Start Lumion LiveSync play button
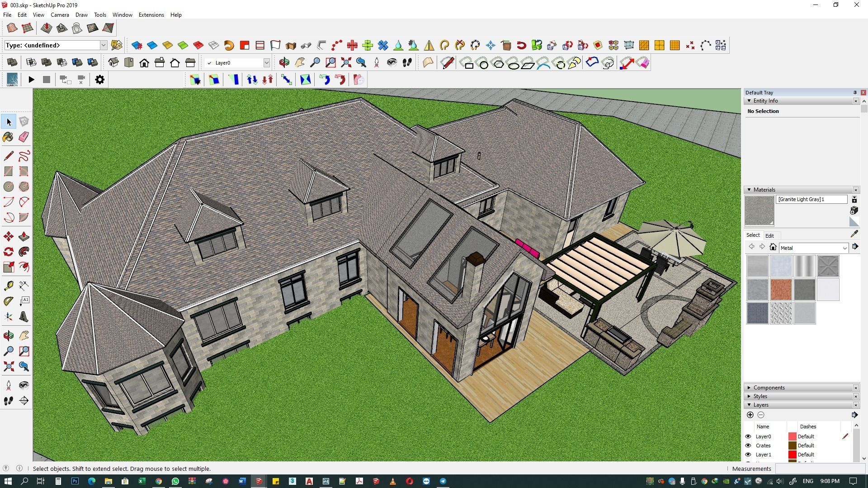The width and height of the screenshot is (868, 488). click(x=31, y=80)
